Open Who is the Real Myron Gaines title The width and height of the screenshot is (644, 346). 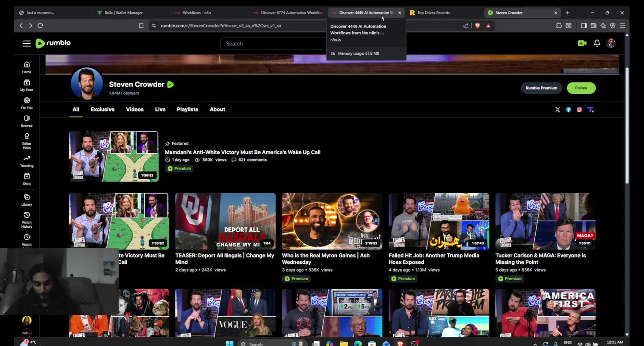pos(326,259)
